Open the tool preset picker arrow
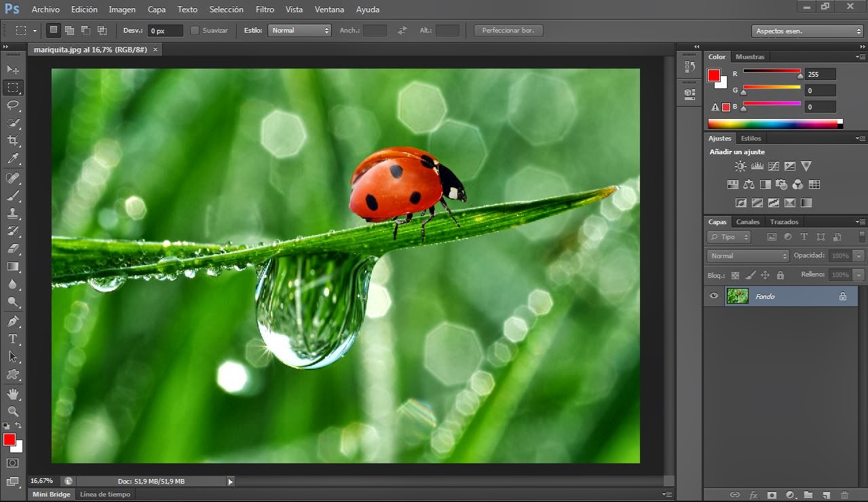 point(34,31)
